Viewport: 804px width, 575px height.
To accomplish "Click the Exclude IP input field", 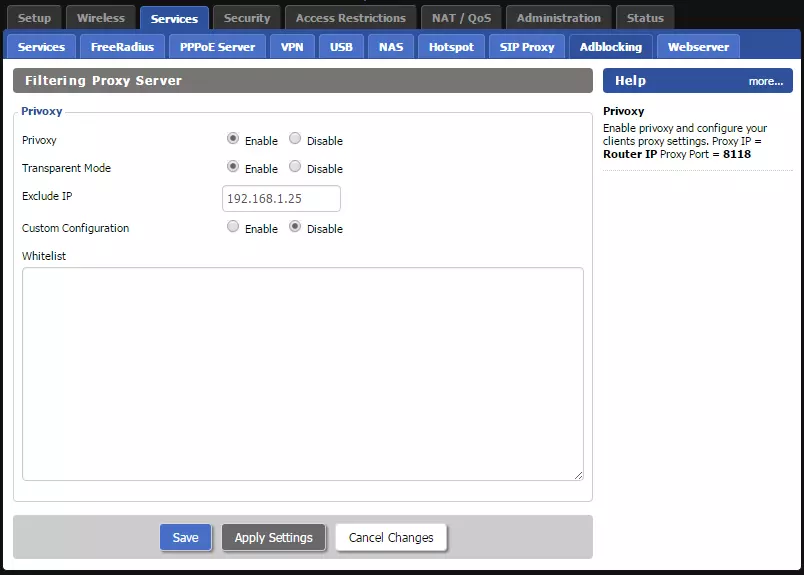I will 281,199.
